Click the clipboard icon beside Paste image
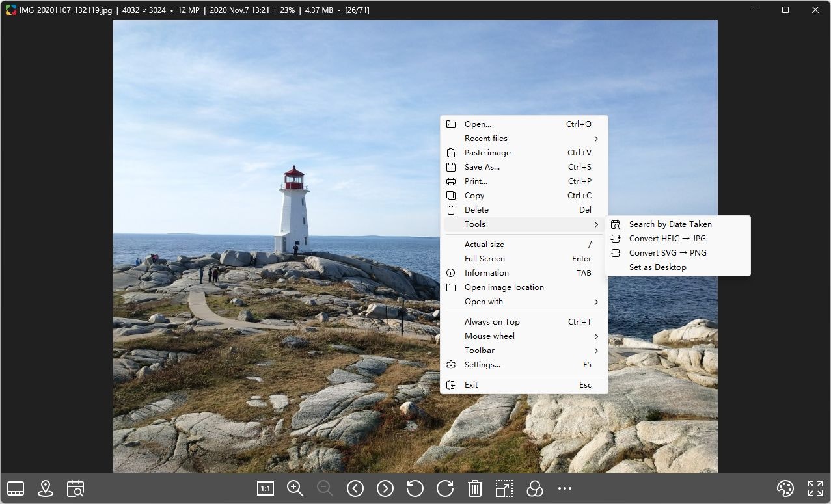This screenshot has height=504, width=831. pos(451,153)
